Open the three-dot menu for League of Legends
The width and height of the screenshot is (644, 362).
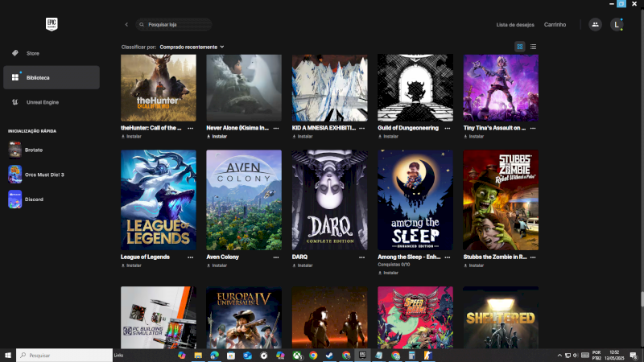[191, 257]
